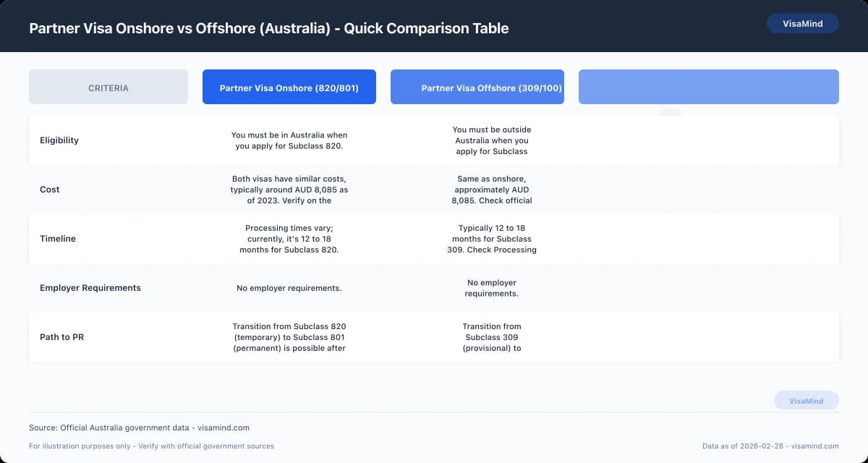868x463 pixels.
Task: Click the Partner Visa Onshore (820/801) header
Action: tap(289, 86)
